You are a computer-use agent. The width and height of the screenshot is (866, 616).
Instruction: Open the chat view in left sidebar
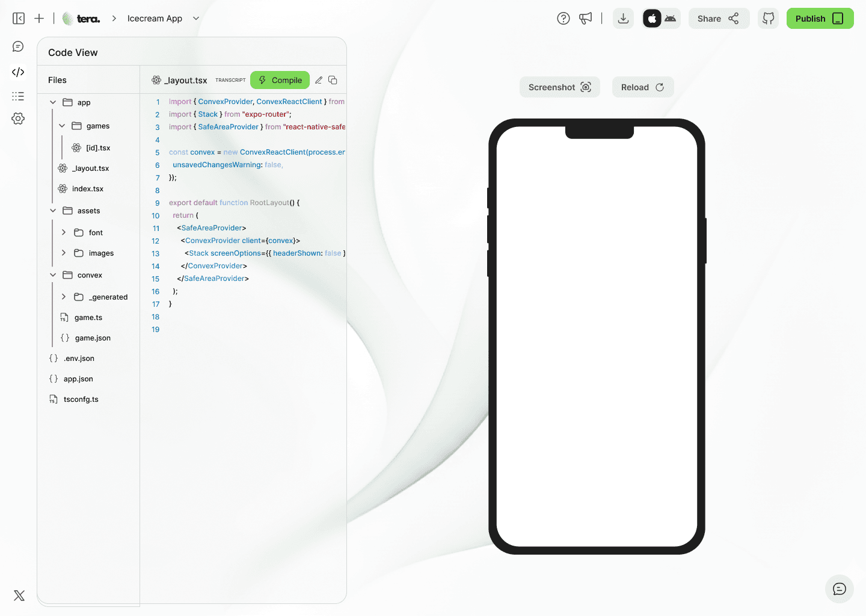[x=18, y=46]
